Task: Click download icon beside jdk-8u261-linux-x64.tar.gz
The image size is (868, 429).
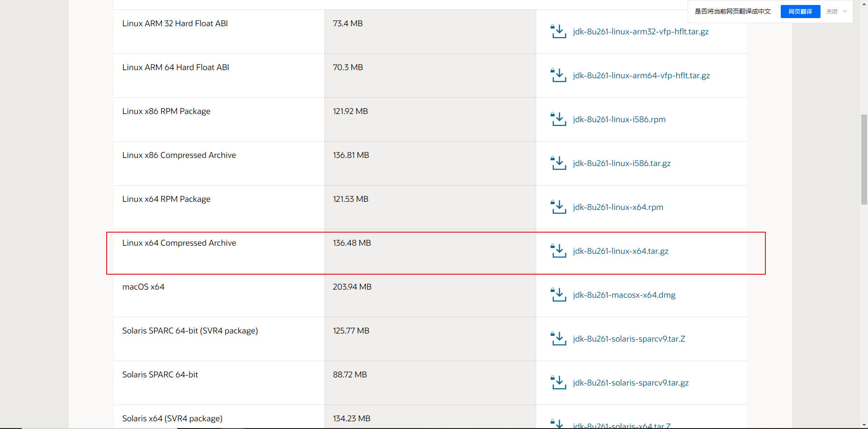Action: (x=558, y=251)
